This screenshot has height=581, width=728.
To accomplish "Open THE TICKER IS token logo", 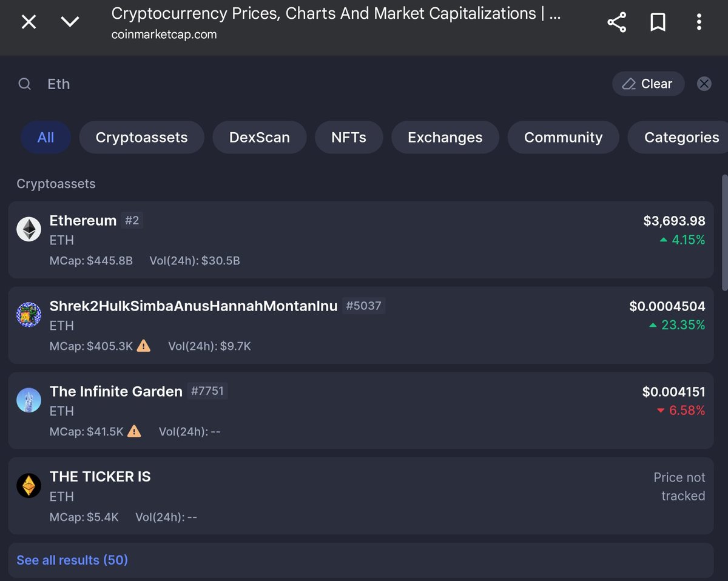I will pos(29,485).
